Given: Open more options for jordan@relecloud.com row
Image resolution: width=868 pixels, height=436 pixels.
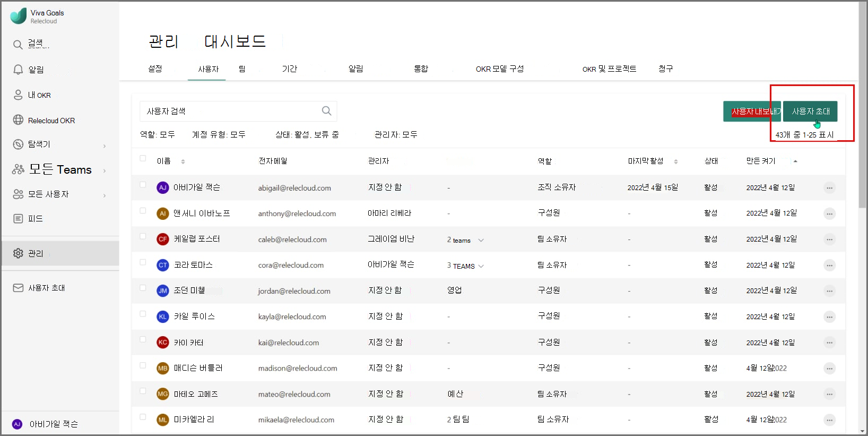Looking at the screenshot, I should tap(829, 291).
